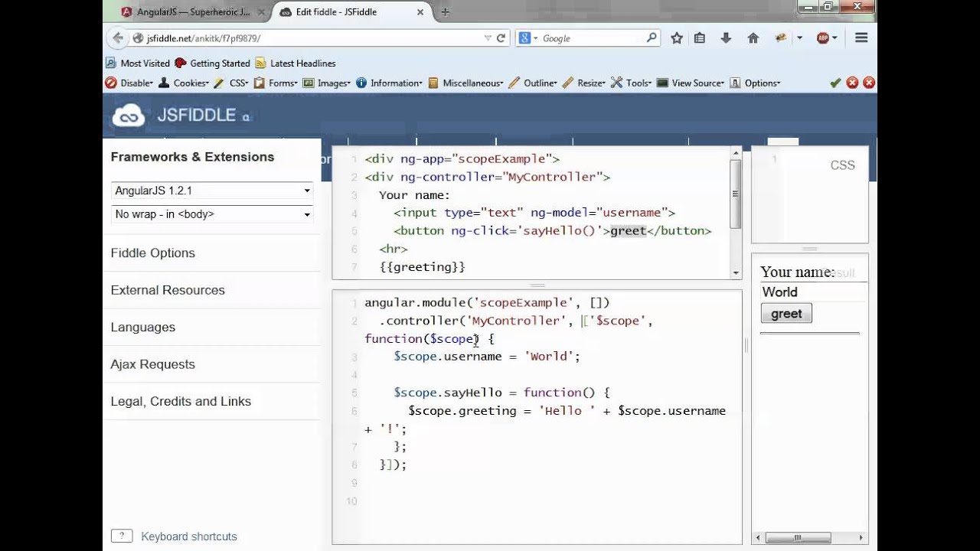Open the Getting Started bookmark

click(x=212, y=63)
